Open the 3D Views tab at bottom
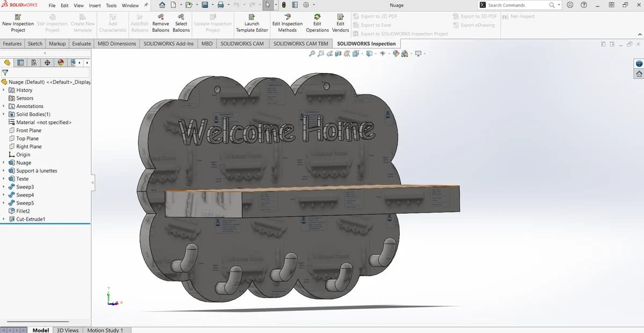The height and width of the screenshot is (333, 644). (68, 330)
